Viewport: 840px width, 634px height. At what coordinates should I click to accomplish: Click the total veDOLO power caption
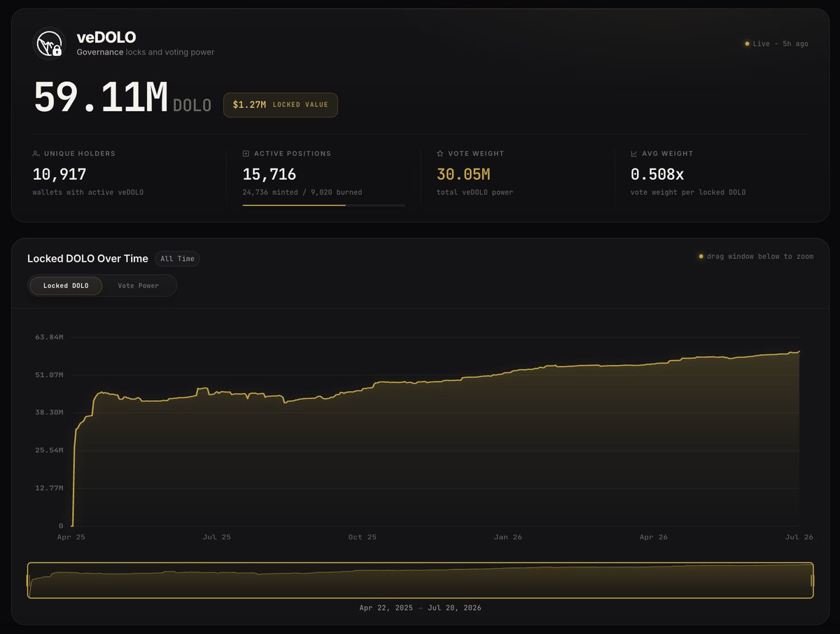pos(475,192)
